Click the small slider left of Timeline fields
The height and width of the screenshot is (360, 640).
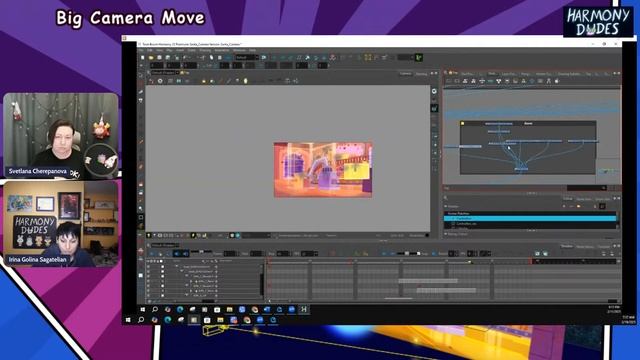click(x=201, y=252)
